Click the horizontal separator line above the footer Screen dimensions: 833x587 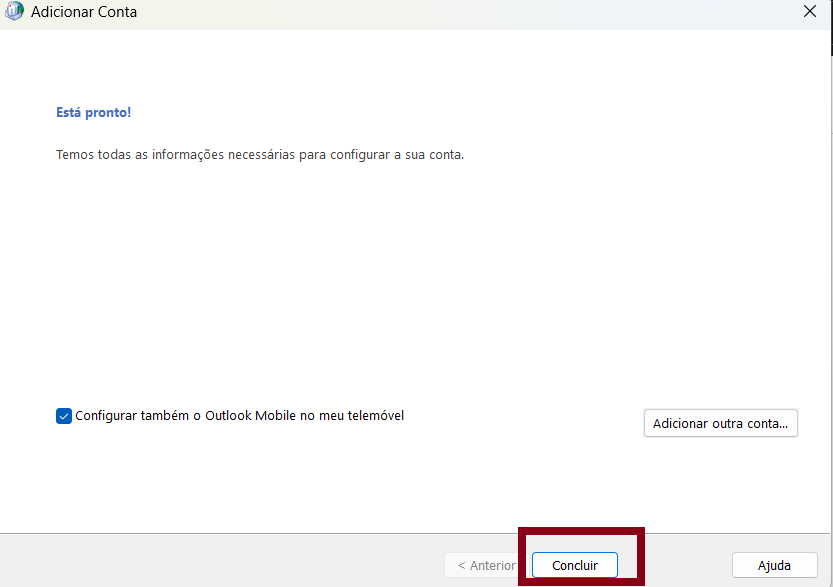[x=300, y=533]
